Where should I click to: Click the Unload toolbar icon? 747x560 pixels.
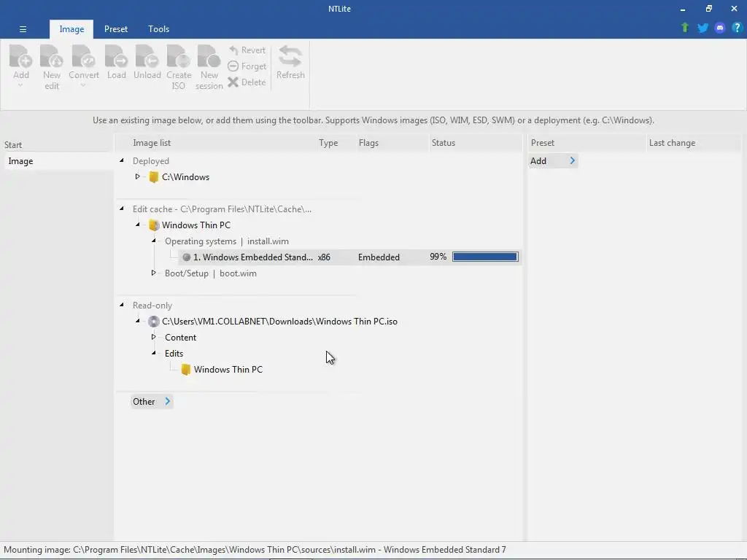pos(147,56)
